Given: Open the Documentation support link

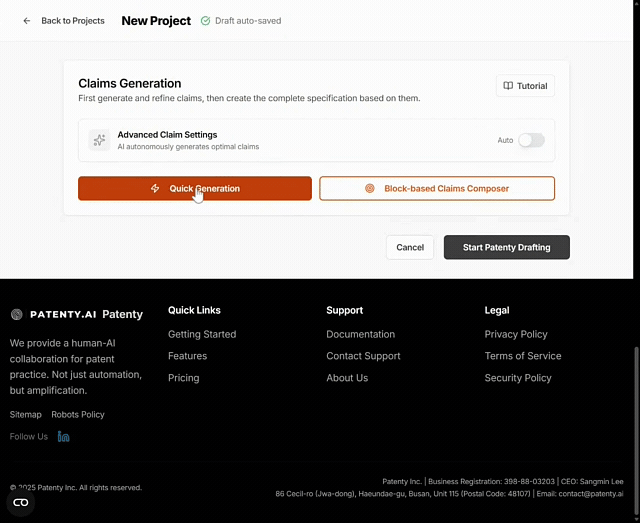Looking at the screenshot, I should point(360,334).
